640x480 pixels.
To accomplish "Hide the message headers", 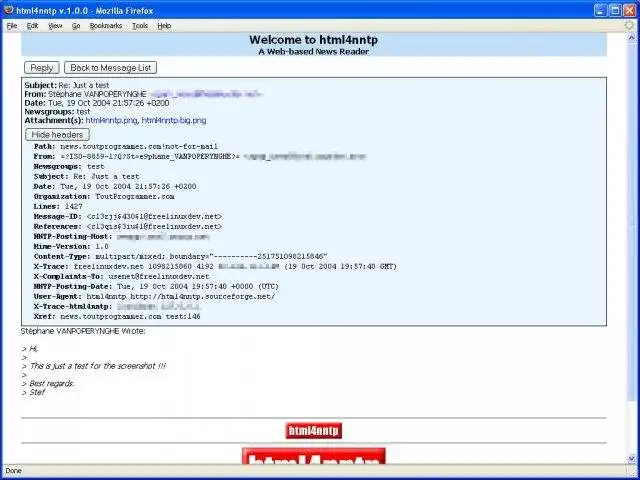I will pyautogui.click(x=57, y=134).
